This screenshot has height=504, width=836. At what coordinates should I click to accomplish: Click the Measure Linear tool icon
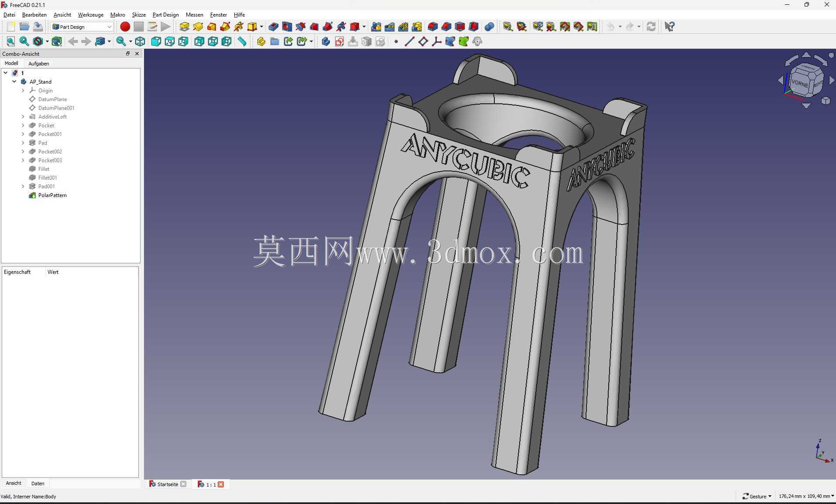click(x=508, y=27)
